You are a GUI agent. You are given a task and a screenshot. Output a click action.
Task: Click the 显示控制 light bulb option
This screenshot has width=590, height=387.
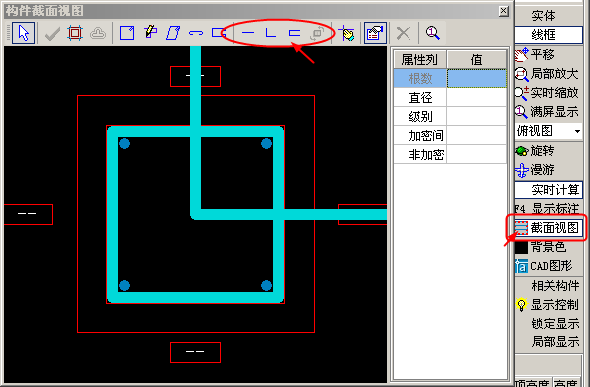[547, 305]
